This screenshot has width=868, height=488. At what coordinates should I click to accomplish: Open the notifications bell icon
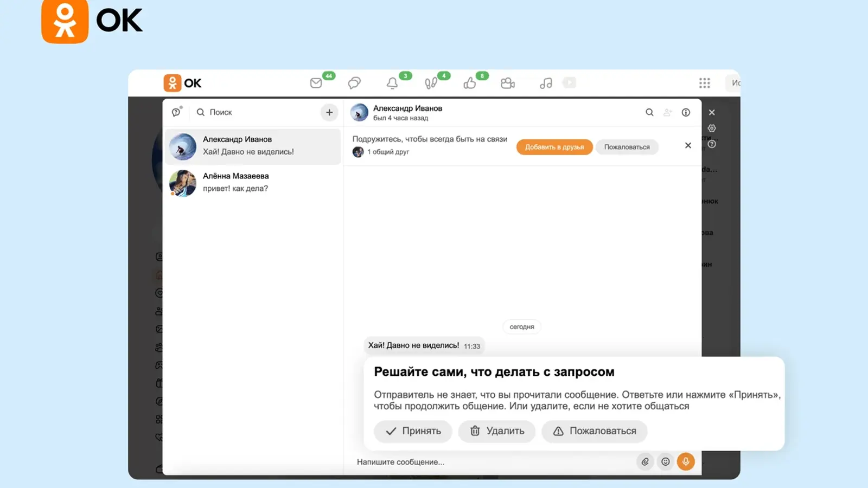click(392, 83)
